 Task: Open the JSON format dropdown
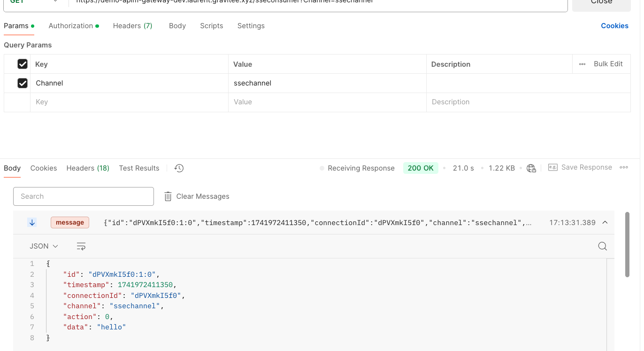[x=44, y=246]
